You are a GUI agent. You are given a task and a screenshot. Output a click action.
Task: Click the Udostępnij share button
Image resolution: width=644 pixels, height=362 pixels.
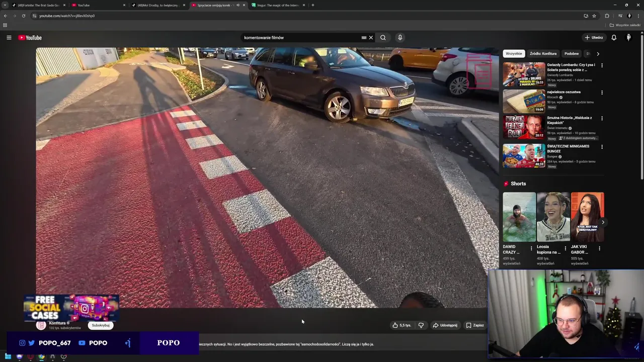(445, 325)
